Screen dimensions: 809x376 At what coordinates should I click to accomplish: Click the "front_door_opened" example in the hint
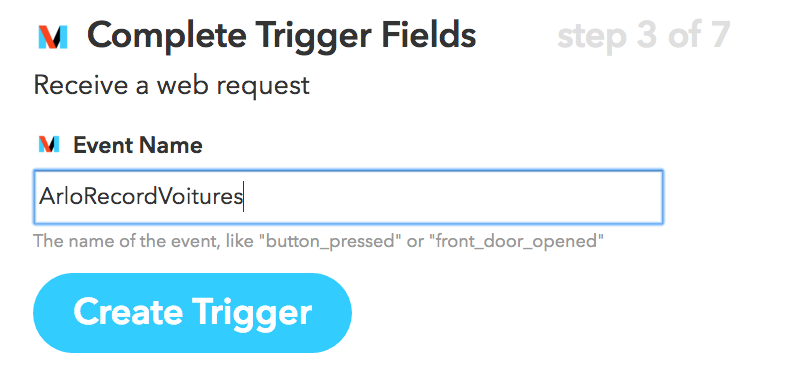pos(519,241)
